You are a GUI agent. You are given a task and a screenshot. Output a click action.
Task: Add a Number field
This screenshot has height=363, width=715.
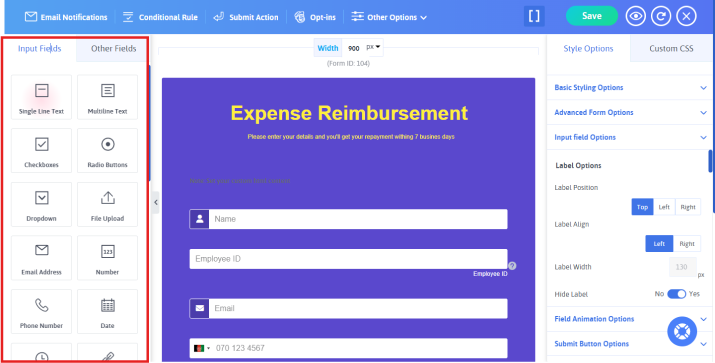point(107,258)
